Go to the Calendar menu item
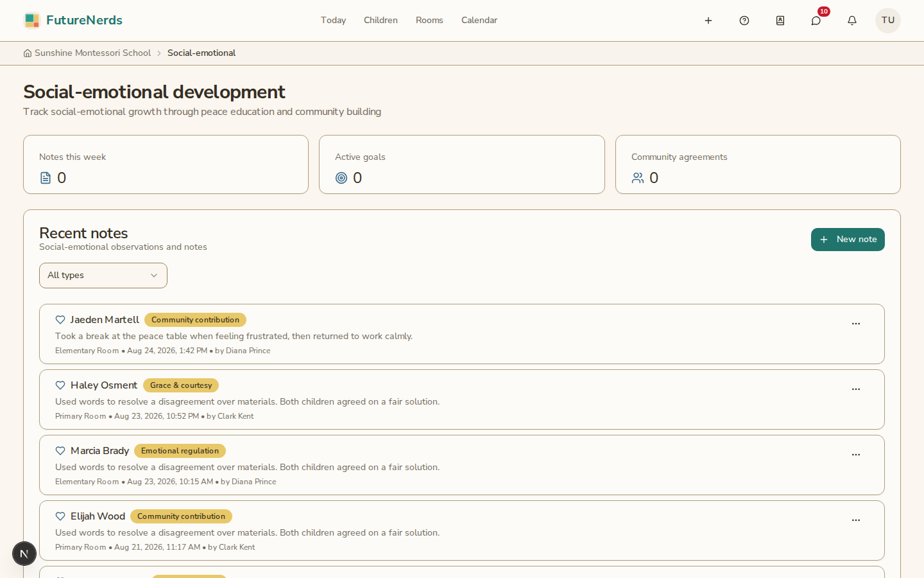 point(479,21)
